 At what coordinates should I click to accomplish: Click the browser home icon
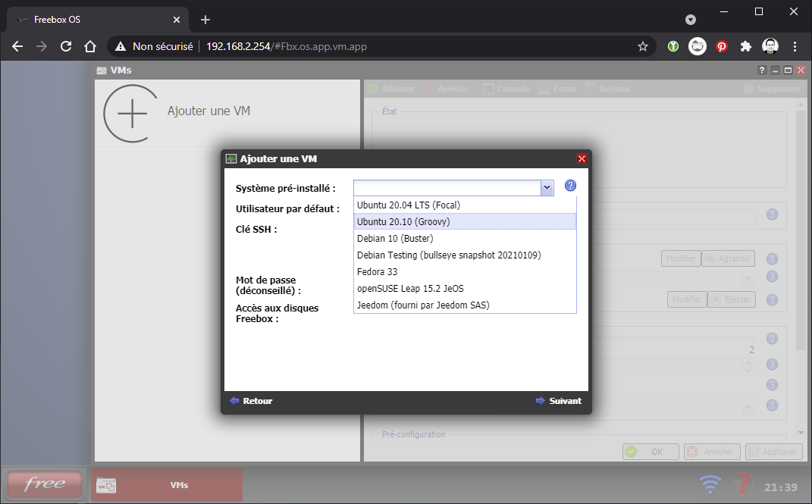click(90, 46)
